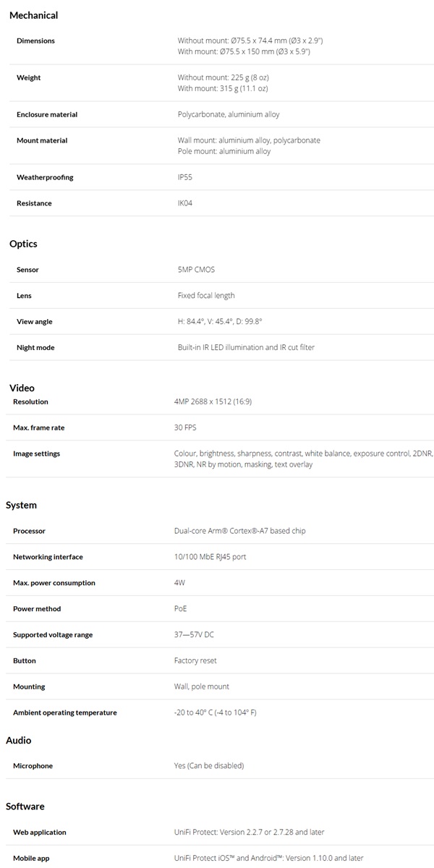The image size is (434, 868).
Task: Click the IK04 resistance value
Action: [x=185, y=203]
